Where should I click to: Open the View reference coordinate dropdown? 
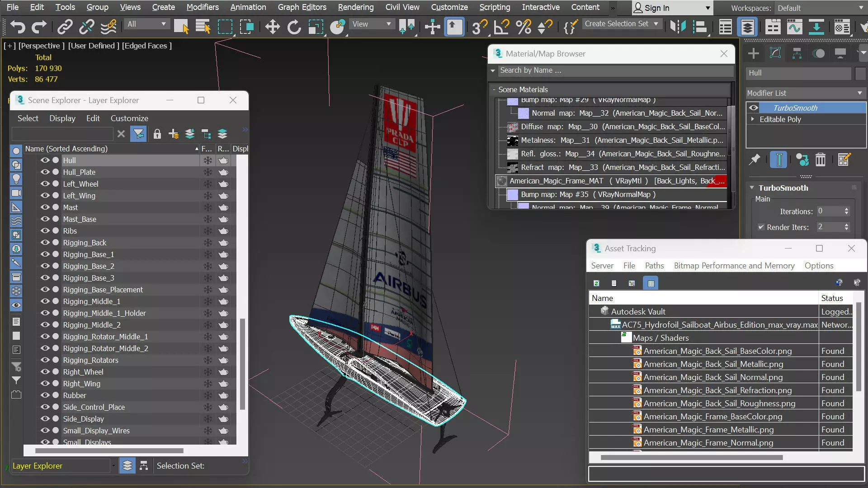coord(372,24)
